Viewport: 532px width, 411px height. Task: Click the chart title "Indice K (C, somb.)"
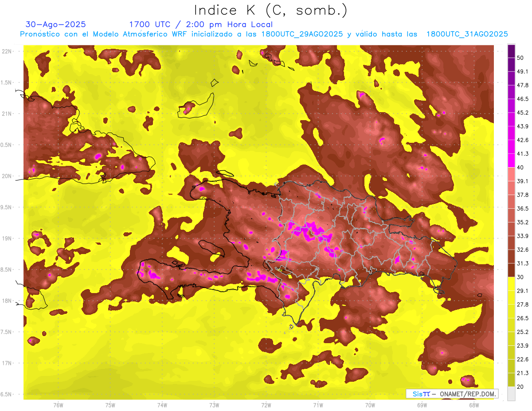pos(271,10)
